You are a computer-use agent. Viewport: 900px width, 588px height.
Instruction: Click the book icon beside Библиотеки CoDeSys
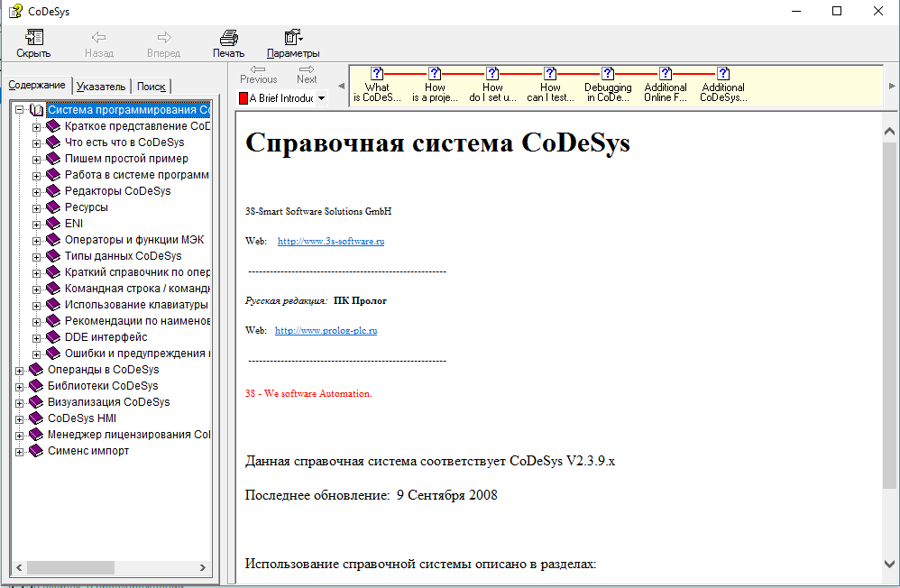[36, 386]
